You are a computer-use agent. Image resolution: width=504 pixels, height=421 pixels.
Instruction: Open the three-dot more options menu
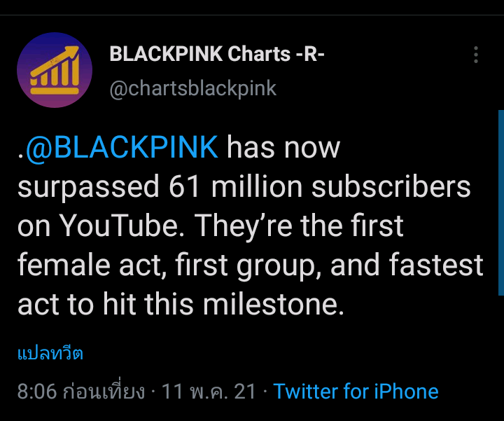pos(476,55)
